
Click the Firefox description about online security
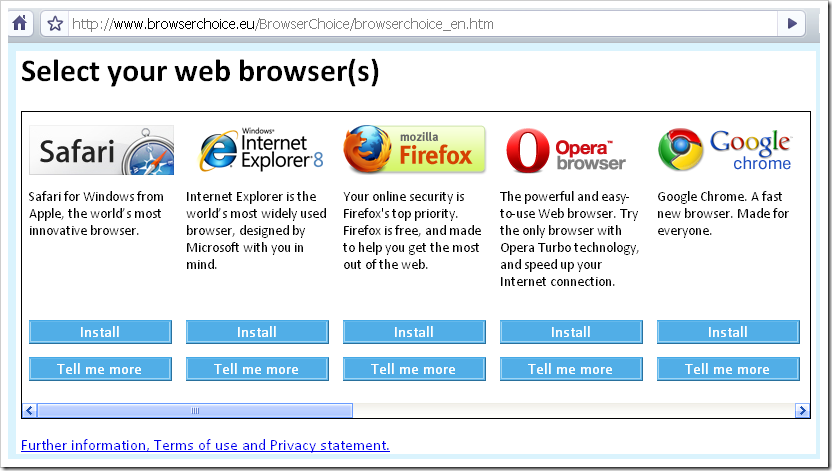pyautogui.click(x=412, y=230)
